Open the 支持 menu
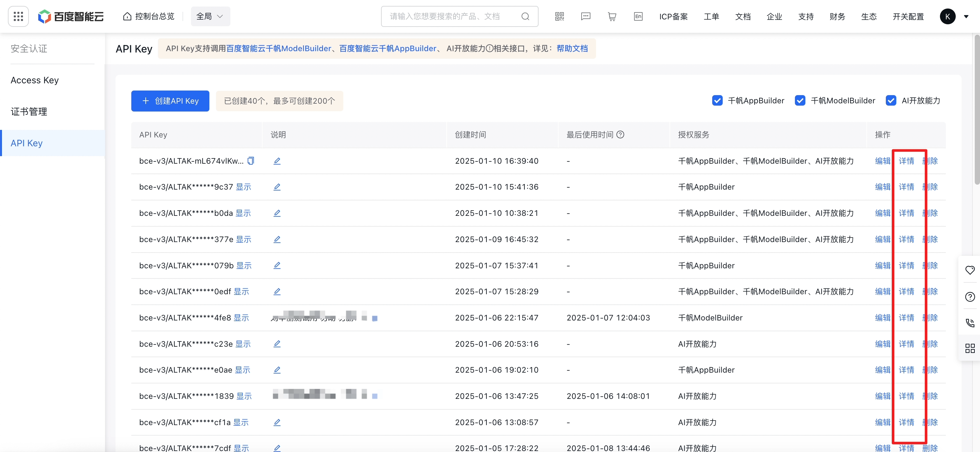The height and width of the screenshot is (452, 980). [x=806, y=16]
